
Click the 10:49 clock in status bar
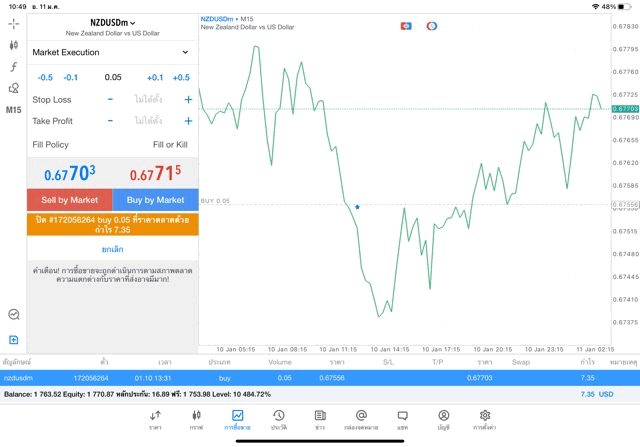[x=18, y=7]
